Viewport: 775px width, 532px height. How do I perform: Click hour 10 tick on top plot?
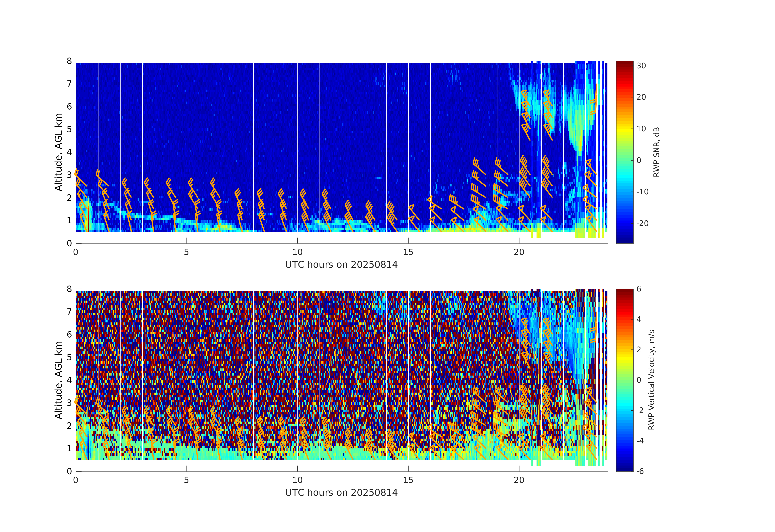[297, 252]
